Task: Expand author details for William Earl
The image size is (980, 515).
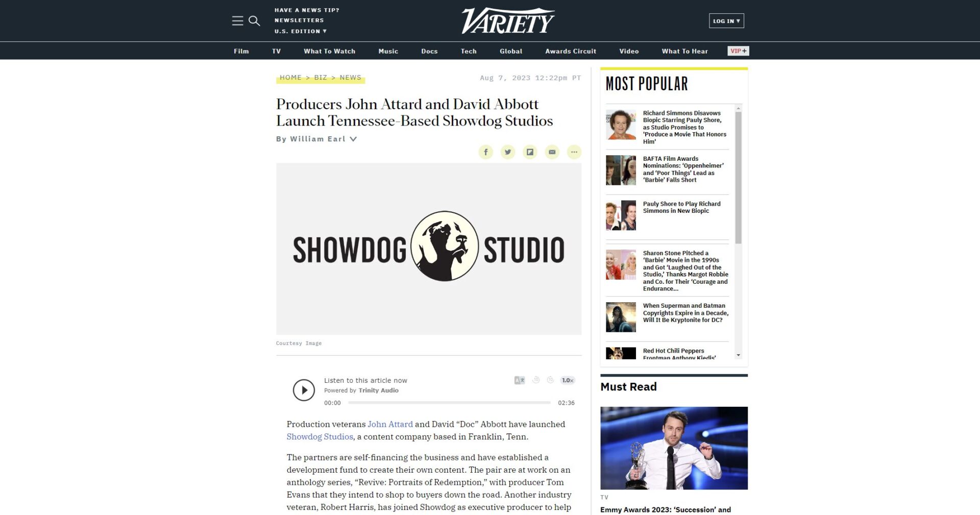Action: [354, 139]
